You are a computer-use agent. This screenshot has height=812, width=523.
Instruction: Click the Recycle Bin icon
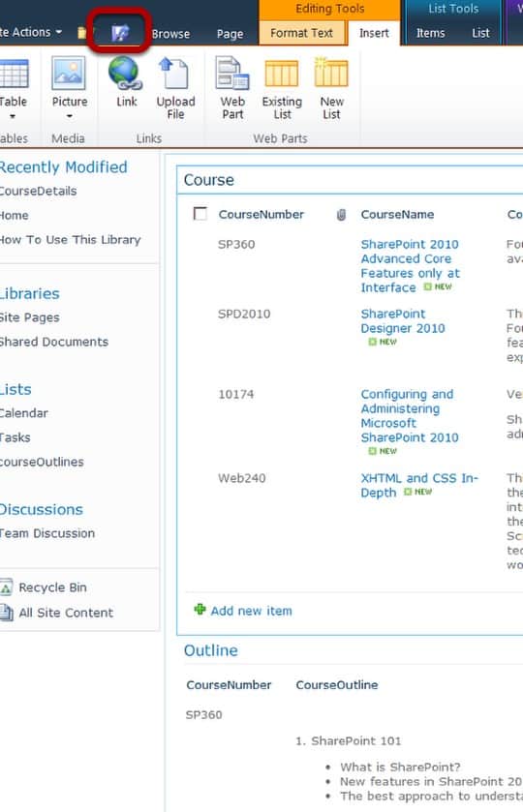tap(6, 587)
